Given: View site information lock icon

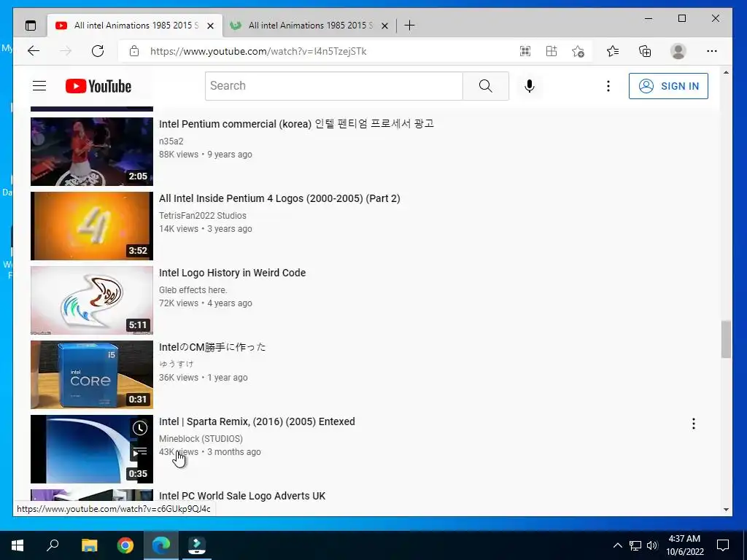Looking at the screenshot, I should point(134,51).
